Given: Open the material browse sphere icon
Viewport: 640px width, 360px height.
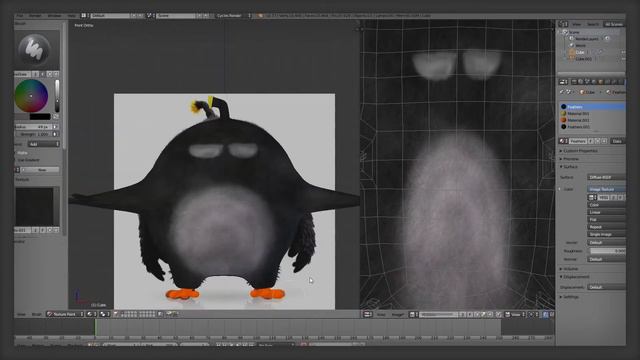Looking at the screenshot, I should pos(563,141).
